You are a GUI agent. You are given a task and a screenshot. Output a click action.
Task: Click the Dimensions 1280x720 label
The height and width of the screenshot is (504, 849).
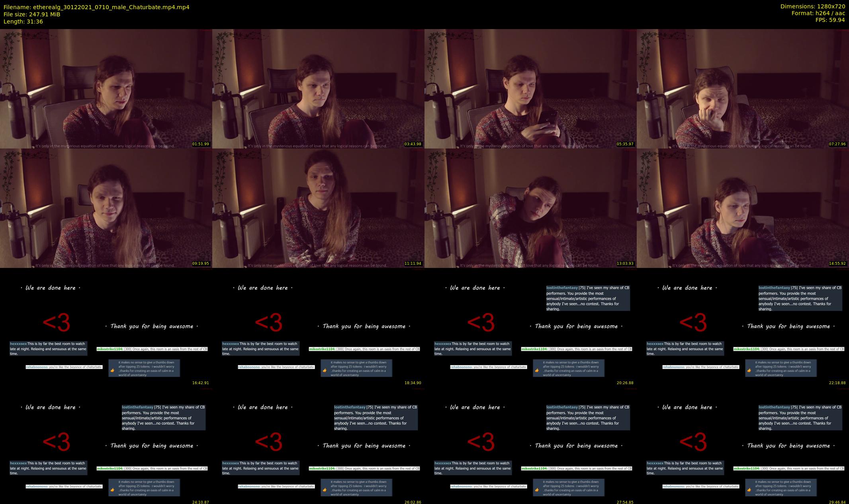tap(812, 6)
